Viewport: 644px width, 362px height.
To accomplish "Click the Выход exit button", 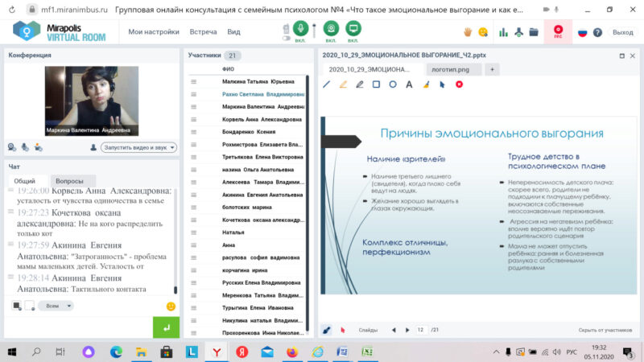I will tap(622, 32).
